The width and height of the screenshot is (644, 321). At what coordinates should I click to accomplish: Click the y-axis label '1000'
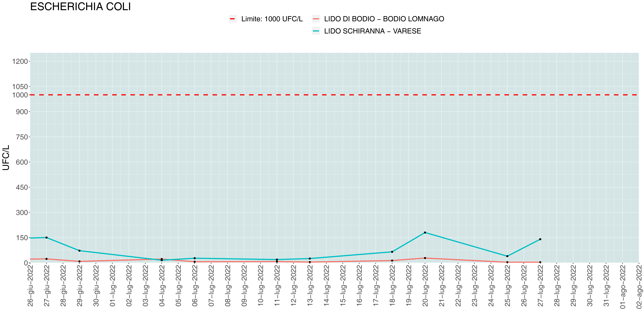[x=20, y=95]
